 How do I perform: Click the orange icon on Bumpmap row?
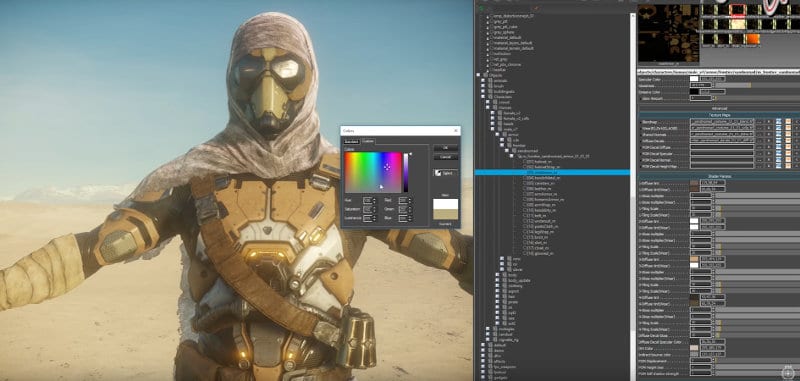pyautogui.click(x=788, y=122)
